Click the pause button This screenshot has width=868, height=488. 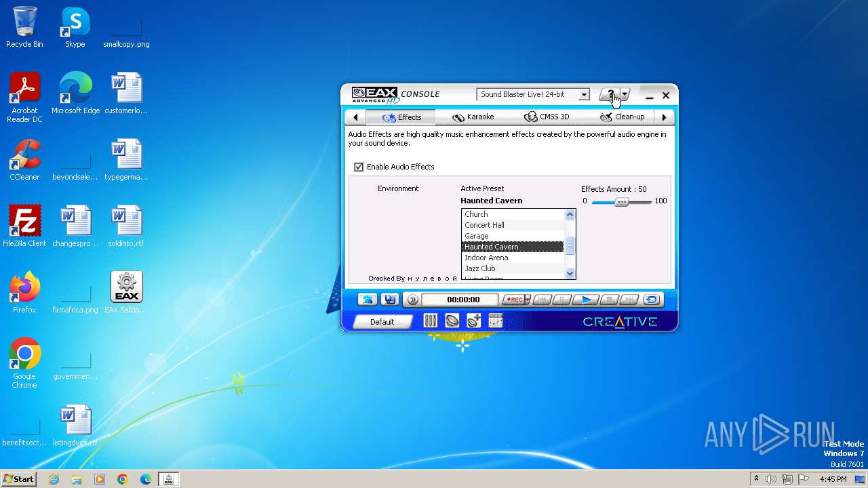tap(563, 300)
